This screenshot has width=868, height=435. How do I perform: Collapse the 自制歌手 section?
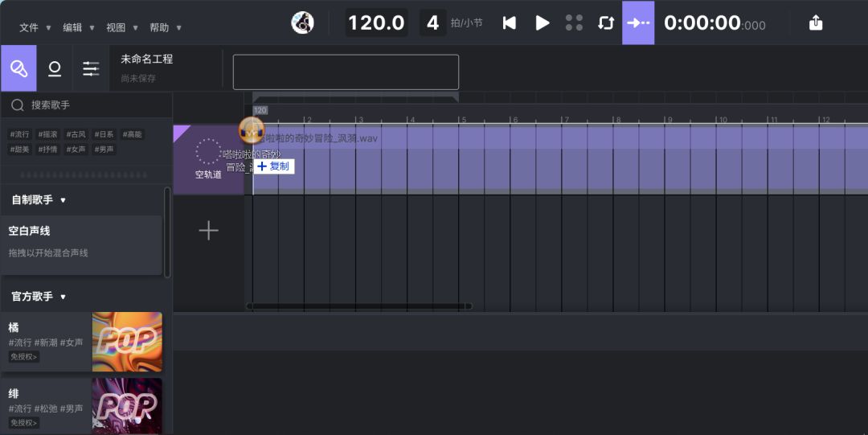(63, 200)
